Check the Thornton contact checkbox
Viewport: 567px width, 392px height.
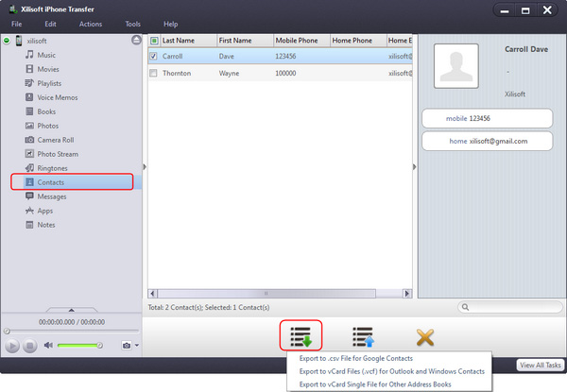click(154, 73)
